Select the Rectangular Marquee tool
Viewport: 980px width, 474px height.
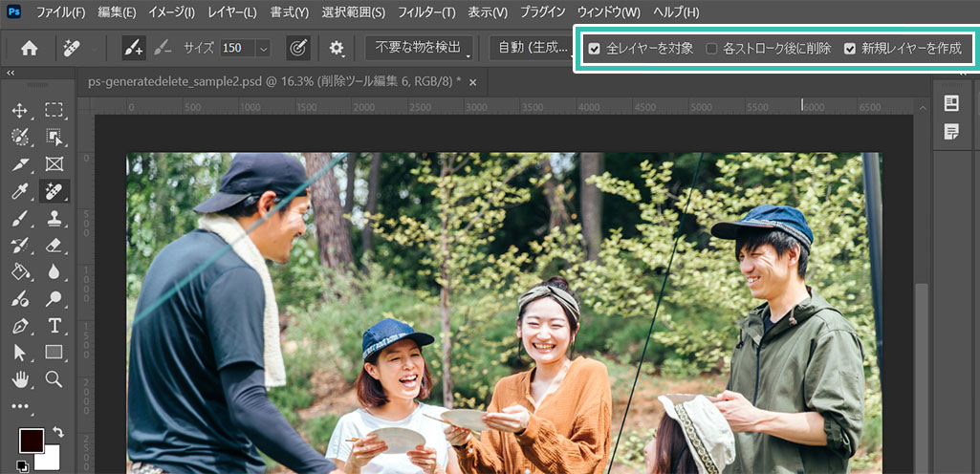[x=54, y=111]
